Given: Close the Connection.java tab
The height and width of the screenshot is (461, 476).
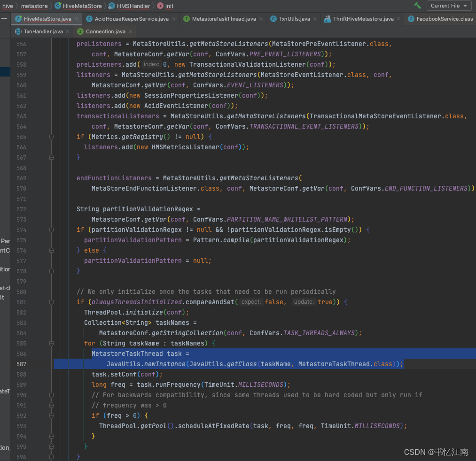Looking at the screenshot, I should (x=131, y=31).
